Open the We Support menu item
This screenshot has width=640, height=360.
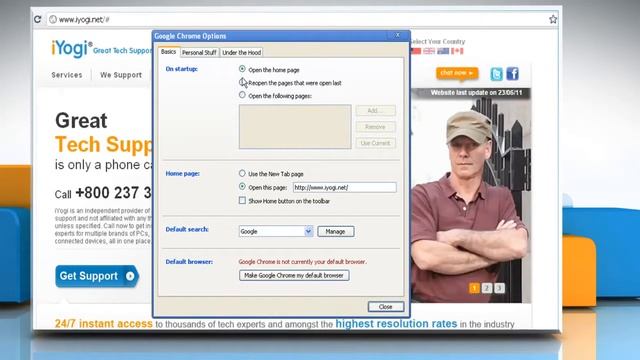click(121, 75)
